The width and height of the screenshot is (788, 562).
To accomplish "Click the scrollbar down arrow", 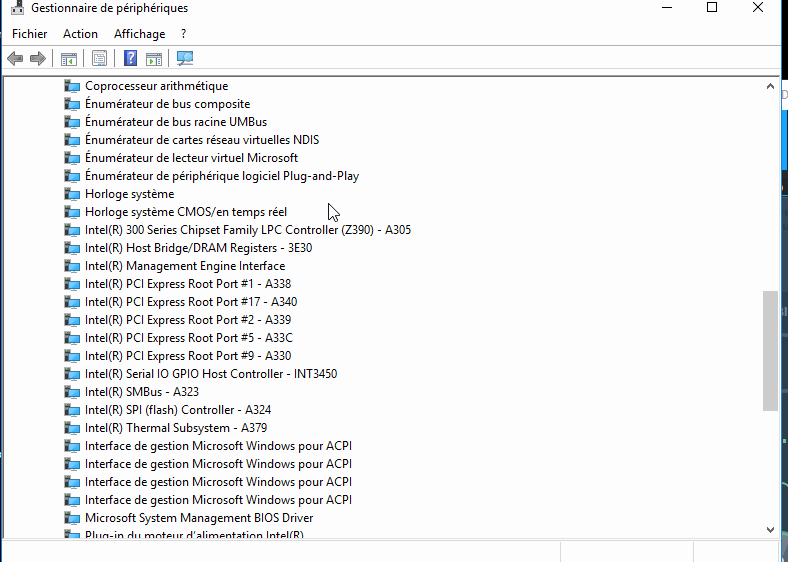I will 770,529.
